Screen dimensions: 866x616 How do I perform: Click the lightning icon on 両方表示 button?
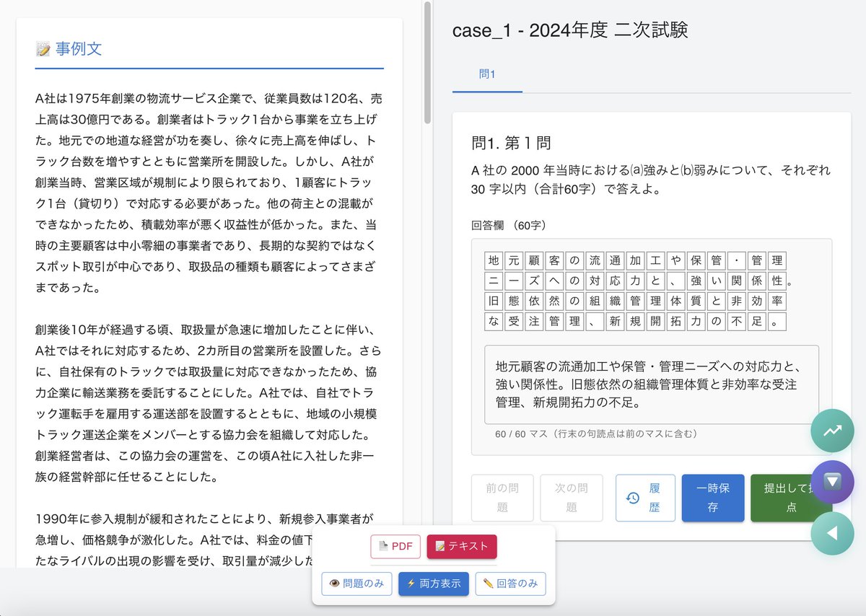[413, 584]
